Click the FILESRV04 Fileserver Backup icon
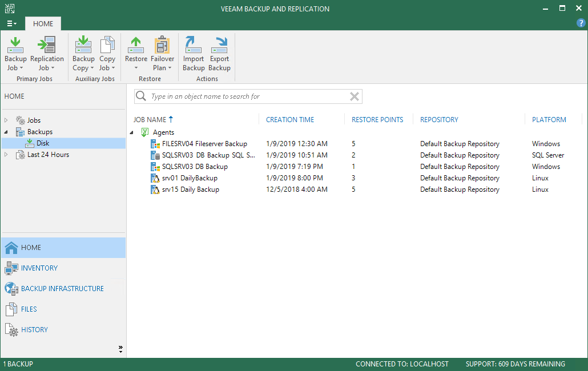Viewport: 588px width, 371px height. (155, 144)
